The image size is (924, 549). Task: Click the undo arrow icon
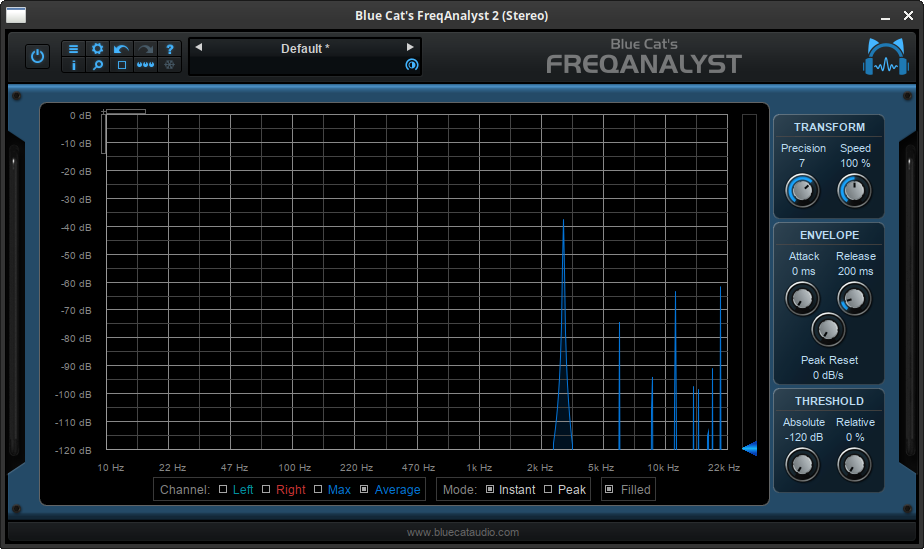coord(121,49)
